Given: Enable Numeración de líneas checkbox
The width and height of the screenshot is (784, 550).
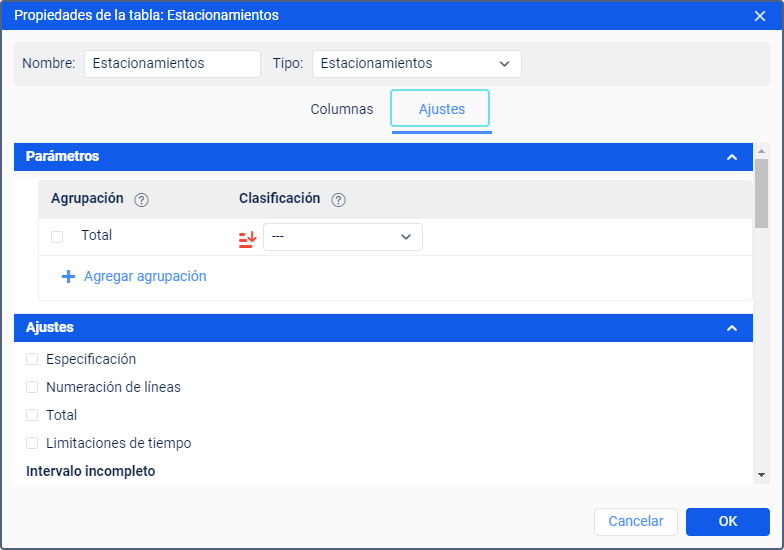Looking at the screenshot, I should pos(32,387).
